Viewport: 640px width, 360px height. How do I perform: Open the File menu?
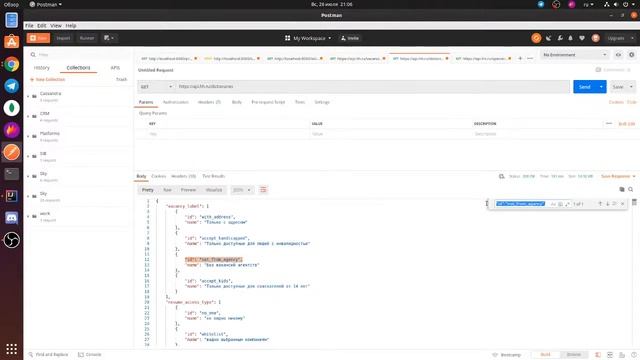[x=29, y=25]
